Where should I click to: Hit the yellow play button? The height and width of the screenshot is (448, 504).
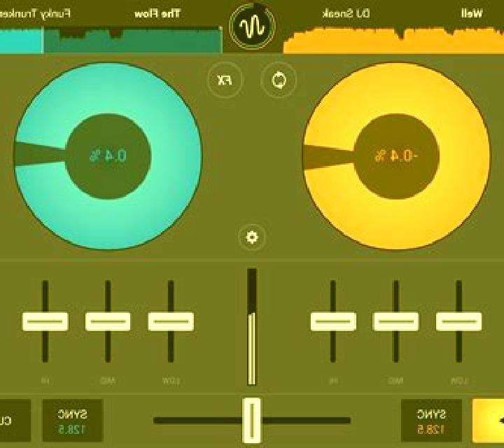tap(489, 421)
